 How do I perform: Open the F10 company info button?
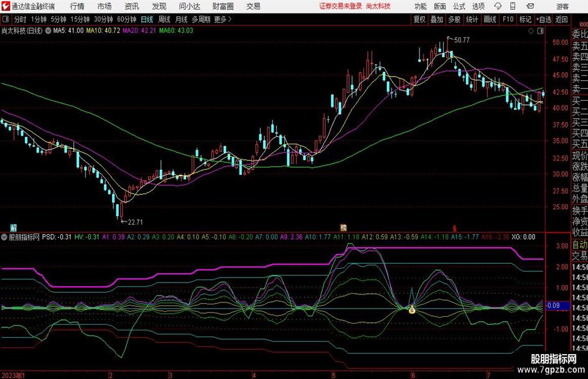point(508,19)
